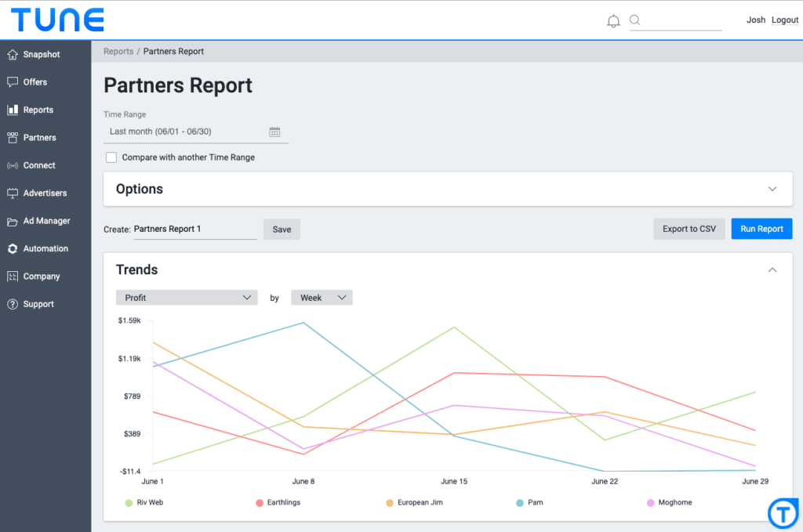
Task: Open the Week interval dropdown
Action: click(322, 297)
